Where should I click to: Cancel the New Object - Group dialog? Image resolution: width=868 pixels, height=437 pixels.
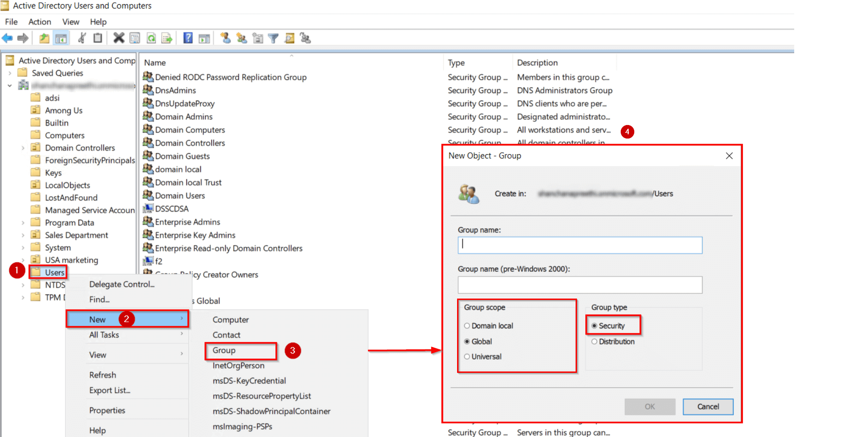coord(707,407)
